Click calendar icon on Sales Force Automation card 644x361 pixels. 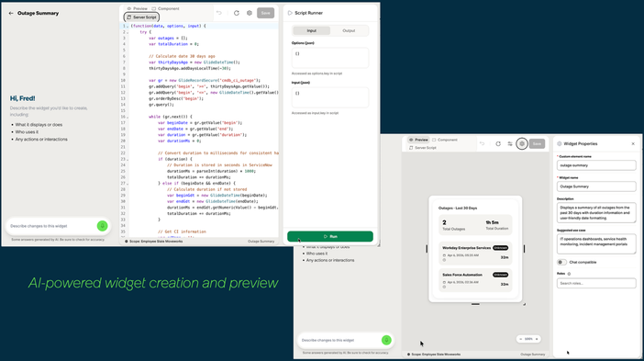[x=444, y=283]
